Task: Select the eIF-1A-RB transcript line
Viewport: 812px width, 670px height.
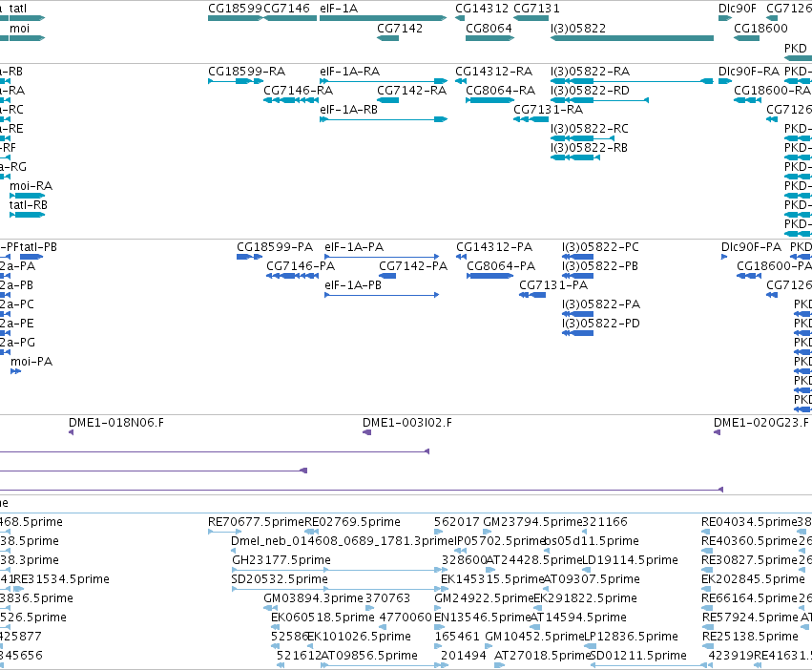Action: click(x=384, y=119)
